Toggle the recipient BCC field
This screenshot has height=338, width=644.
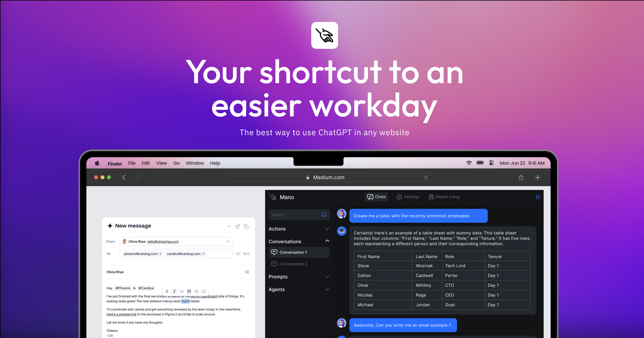247,254
